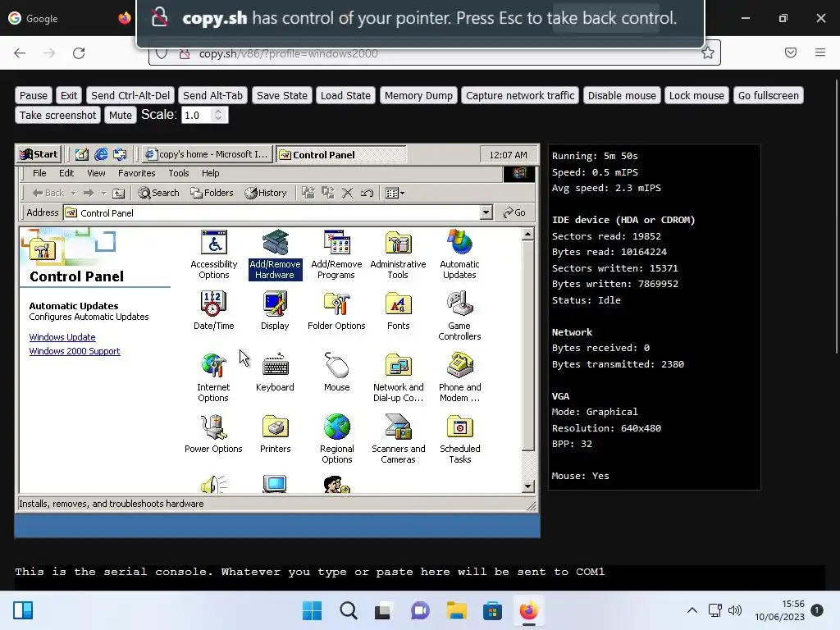
Task: Open the View menu
Action: (96, 173)
